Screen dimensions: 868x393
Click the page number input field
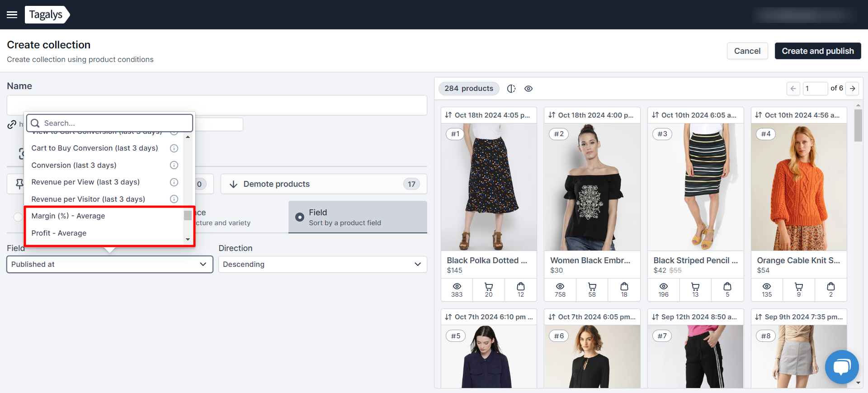815,89
